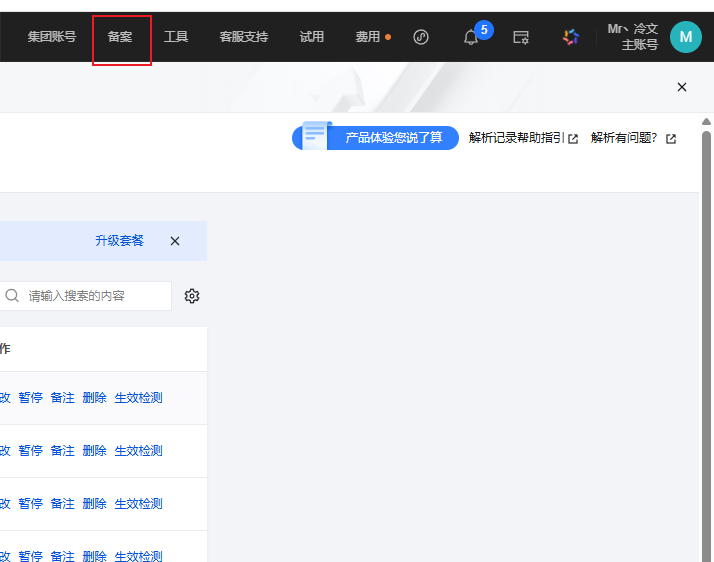Click 删除 in the first record row
The width and height of the screenshot is (714, 562).
click(94, 398)
